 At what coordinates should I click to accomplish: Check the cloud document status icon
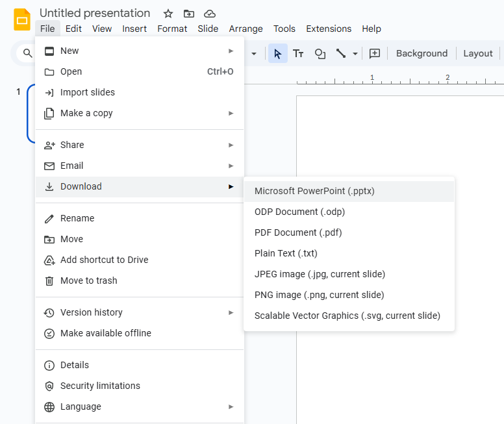[210, 14]
